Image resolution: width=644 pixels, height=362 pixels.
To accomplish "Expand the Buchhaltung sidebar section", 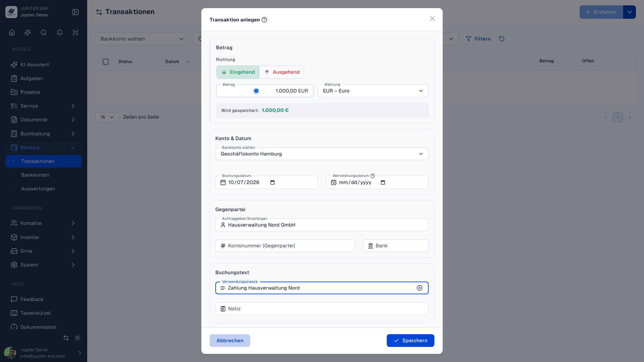I will pos(44,134).
